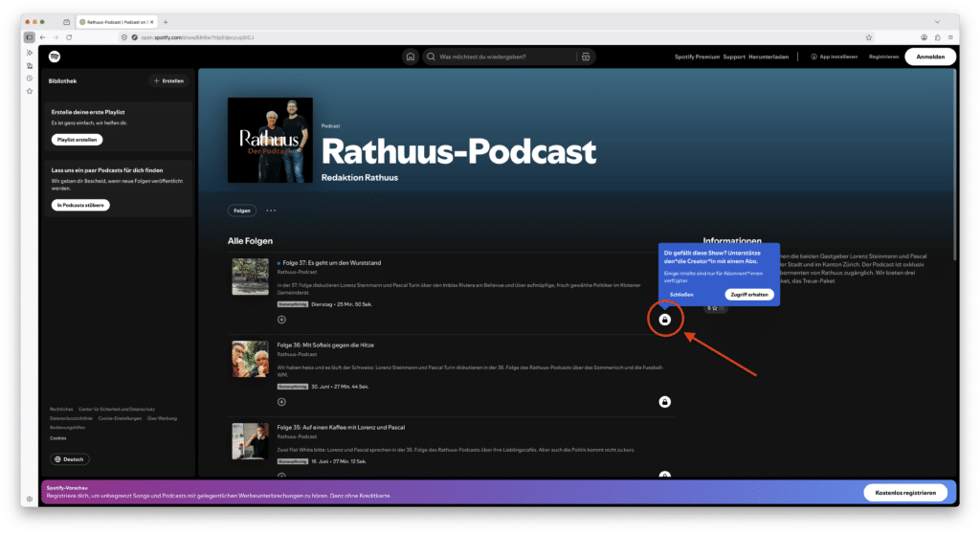Click the browser address bar URL
980x534 pixels.
pyautogui.click(x=197, y=37)
